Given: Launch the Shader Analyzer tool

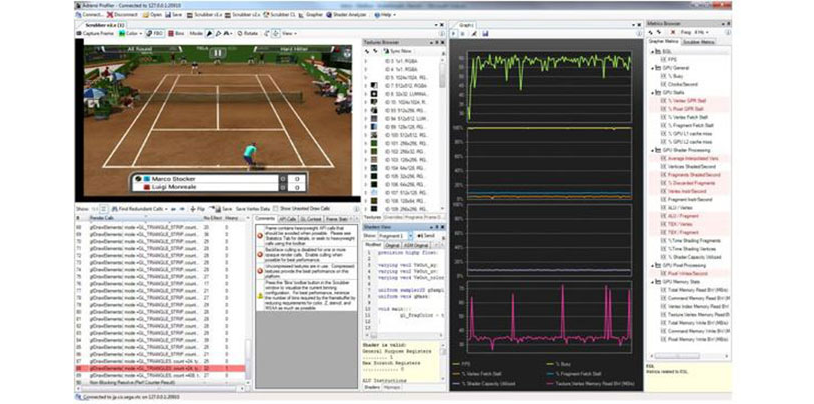Looking at the screenshot, I should pos(347,15).
